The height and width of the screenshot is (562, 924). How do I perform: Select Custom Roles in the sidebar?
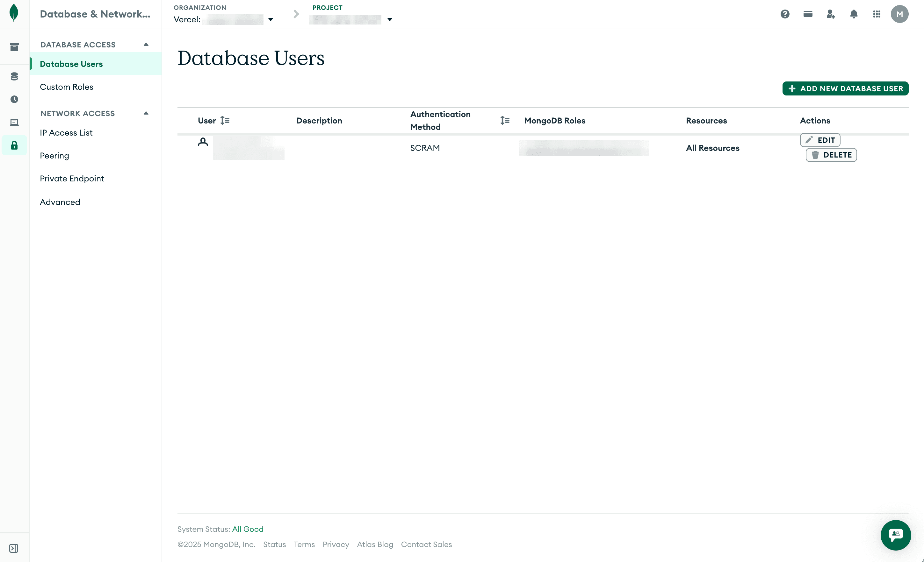pos(66,87)
